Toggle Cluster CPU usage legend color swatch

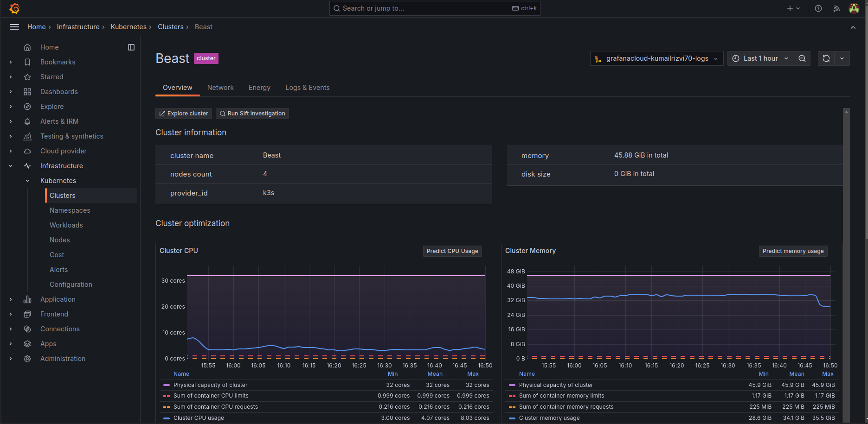tap(167, 418)
